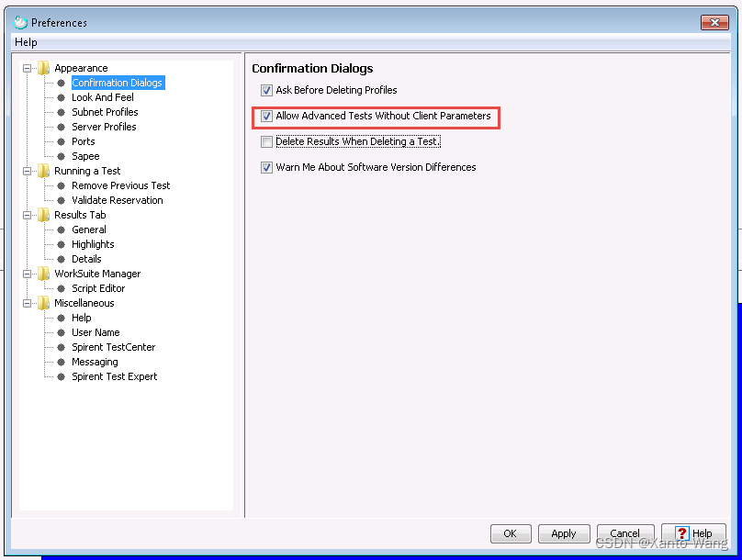Open Spirent Test Expert preferences
Screen dimensions: 742x560
[115, 376]
